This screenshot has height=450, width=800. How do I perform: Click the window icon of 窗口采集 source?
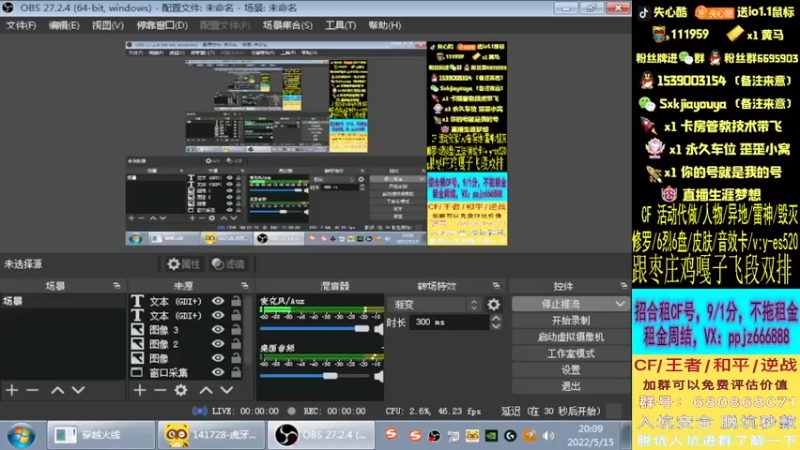[x=137, y=372]
